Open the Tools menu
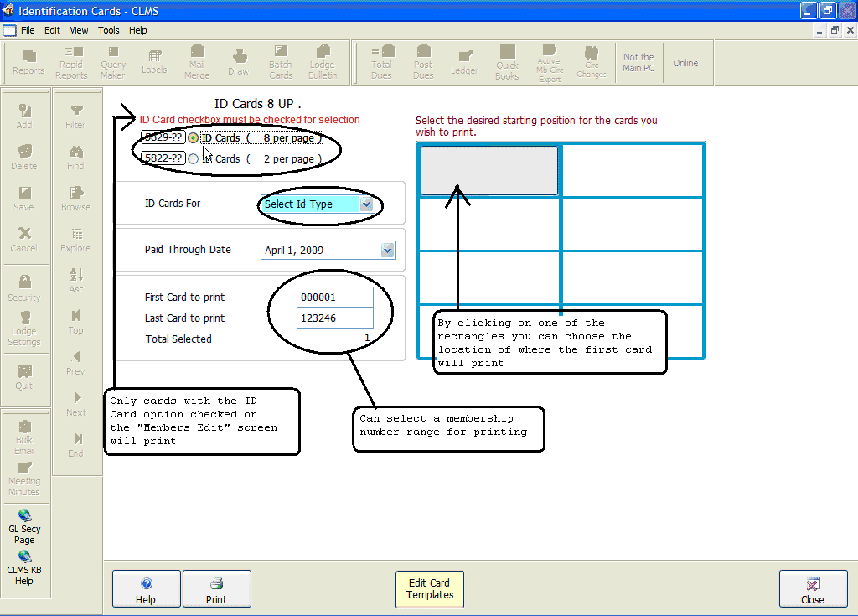The image size is (858, 616). [109, 30]
